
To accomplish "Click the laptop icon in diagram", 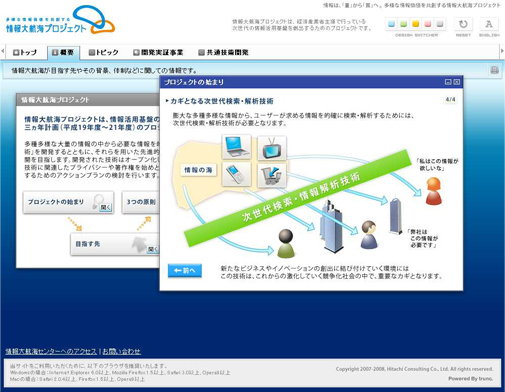I will (x=237, y=147).
